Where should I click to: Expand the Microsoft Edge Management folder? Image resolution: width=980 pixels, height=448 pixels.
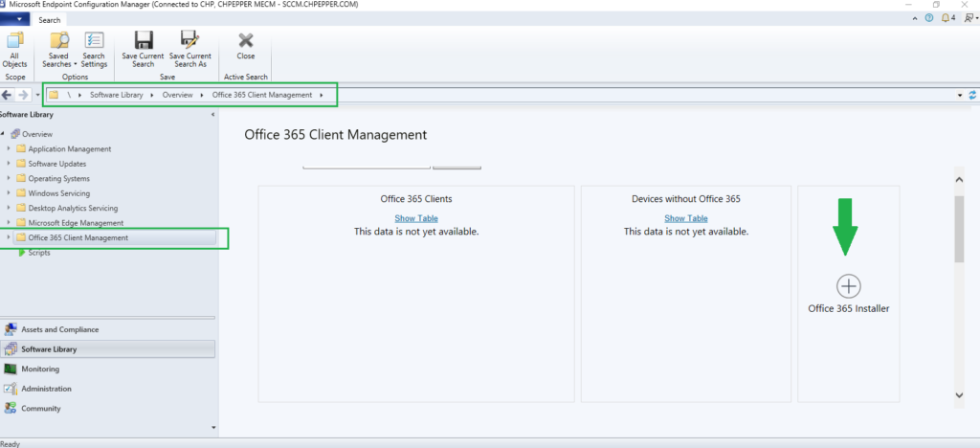pyautogui.click(x=8, y=222)
